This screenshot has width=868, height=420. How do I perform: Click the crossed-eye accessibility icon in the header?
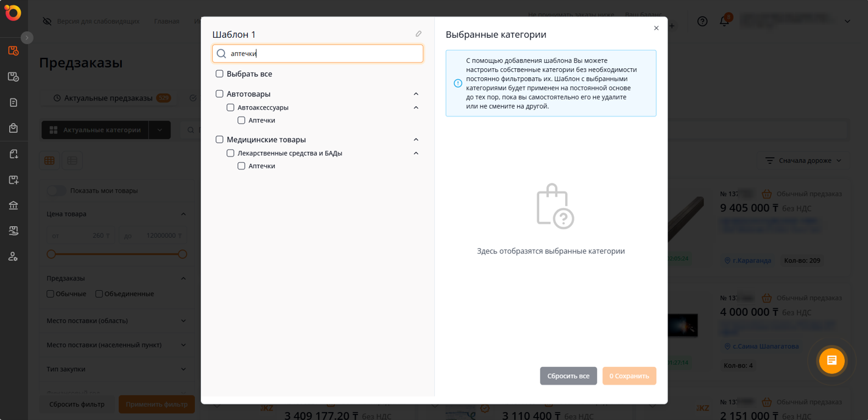pos(47,21)
